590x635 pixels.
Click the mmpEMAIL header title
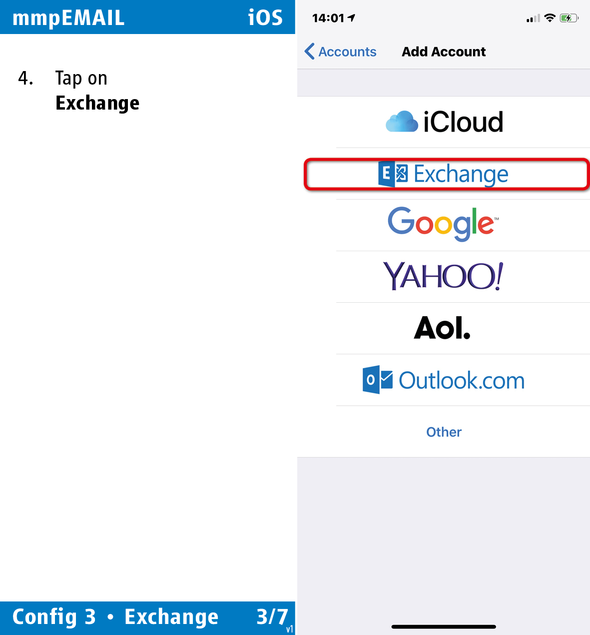point(68,18)
